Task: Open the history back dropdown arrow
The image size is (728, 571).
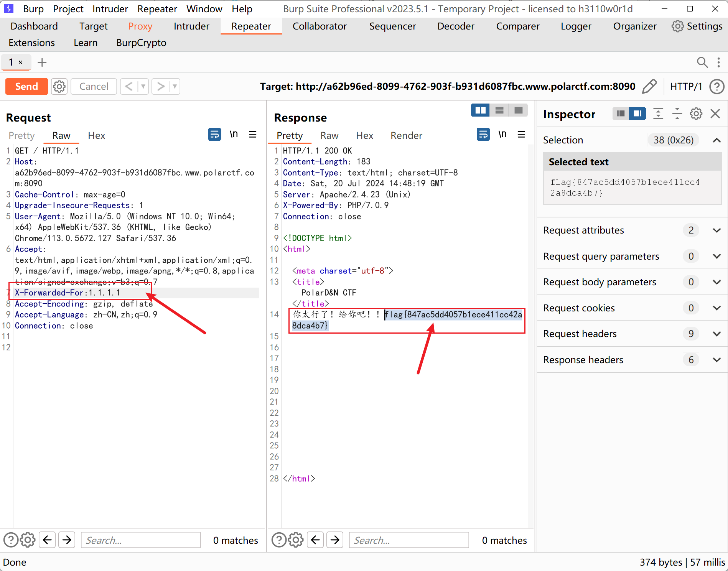Action: 143,87
